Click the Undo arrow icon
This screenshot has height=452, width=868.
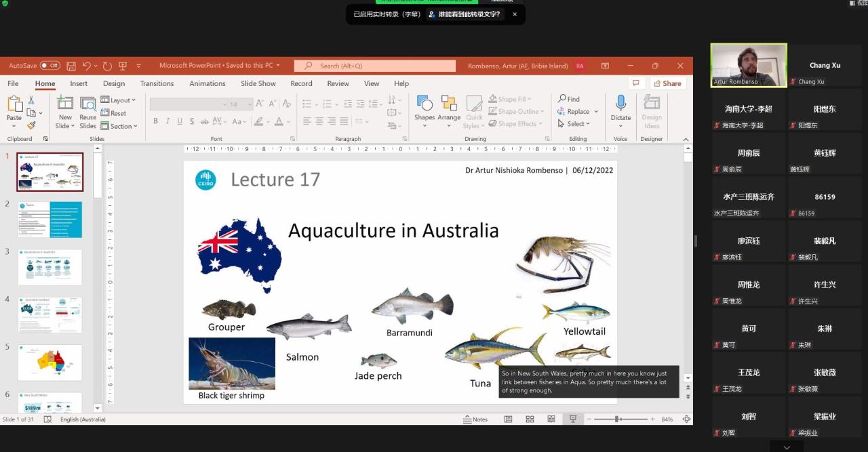coord(87,66)
